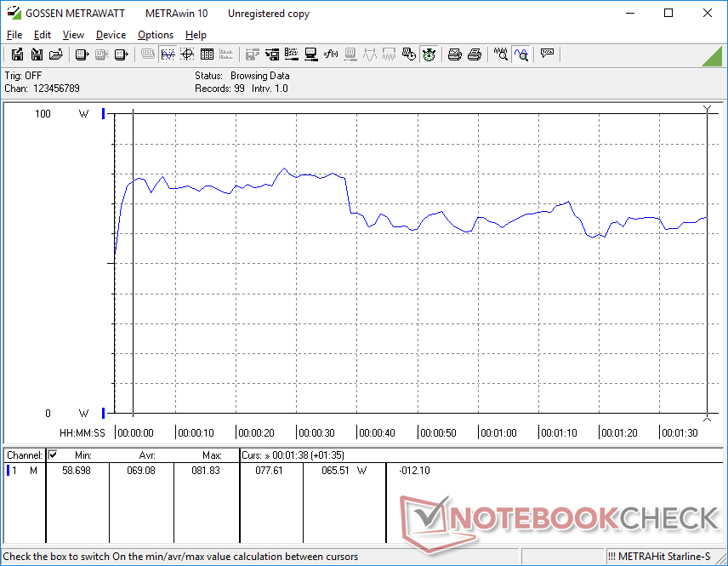The width and height of the screenshot is (728, 566).
Task: Open the Device menu
Action: [x=111, y=35]
